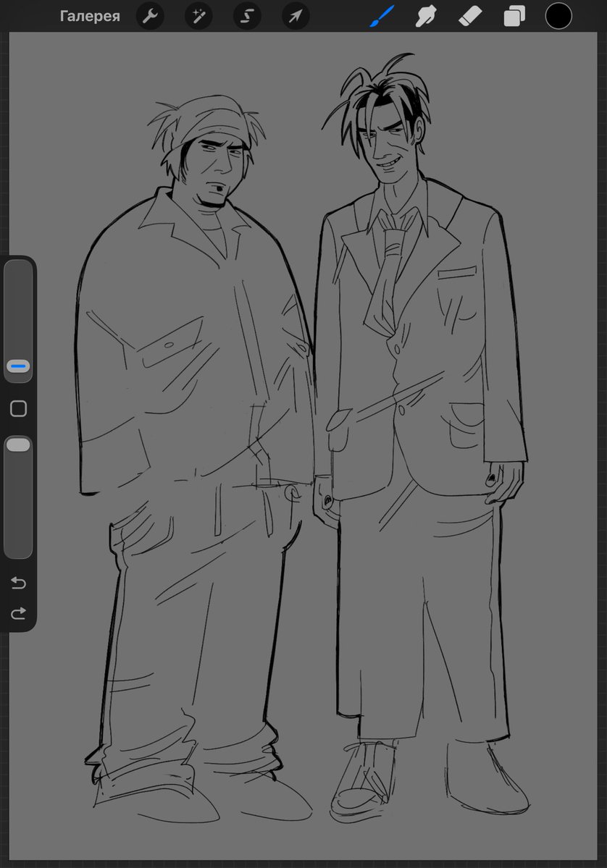Tap the square modify button on sidebar
The image size is (607, 868).
[18, 408]
